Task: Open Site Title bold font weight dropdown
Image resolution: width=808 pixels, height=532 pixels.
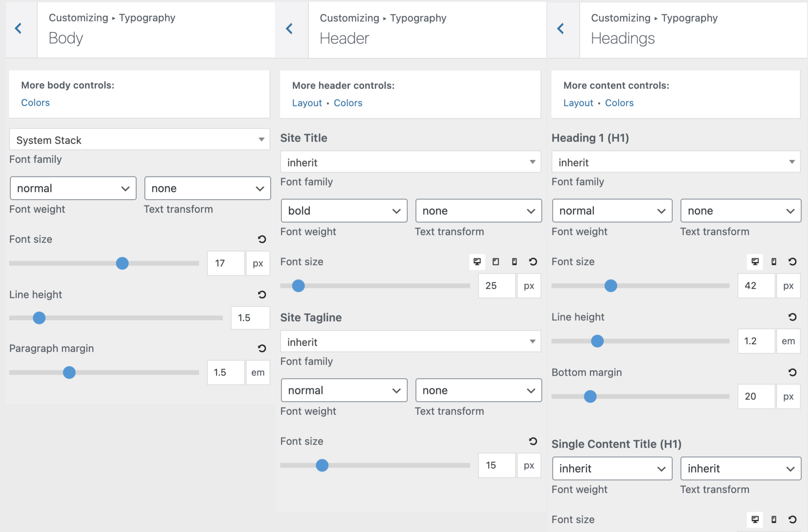Action: [344, 211]
